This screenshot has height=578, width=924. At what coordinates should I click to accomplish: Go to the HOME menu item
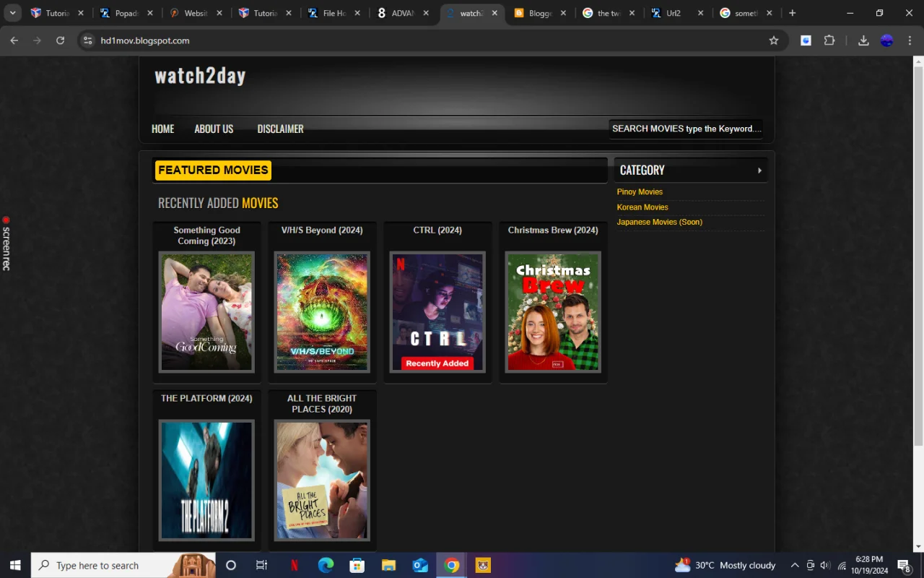point(162,129)
